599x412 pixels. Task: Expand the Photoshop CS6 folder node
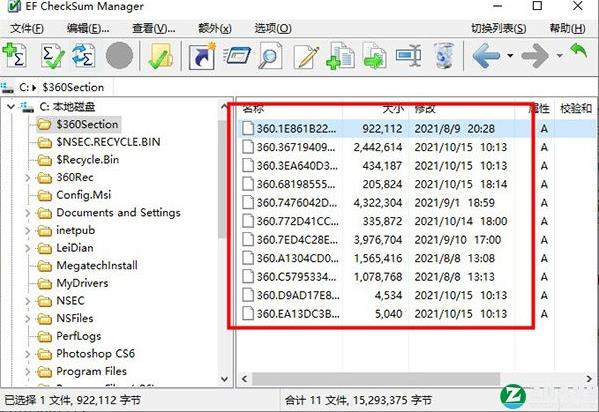[x=28, y=354]
